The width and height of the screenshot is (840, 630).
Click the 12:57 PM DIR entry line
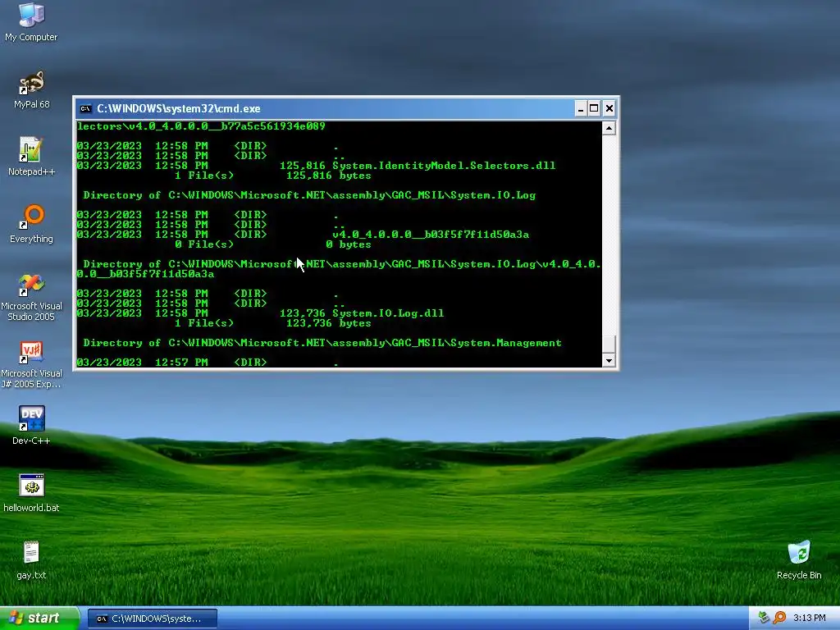208,363
